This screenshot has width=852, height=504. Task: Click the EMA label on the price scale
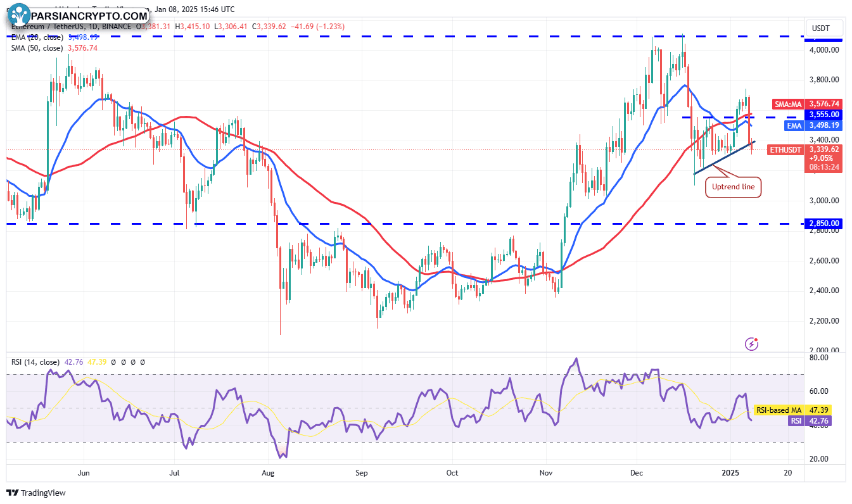click(794, 125)
